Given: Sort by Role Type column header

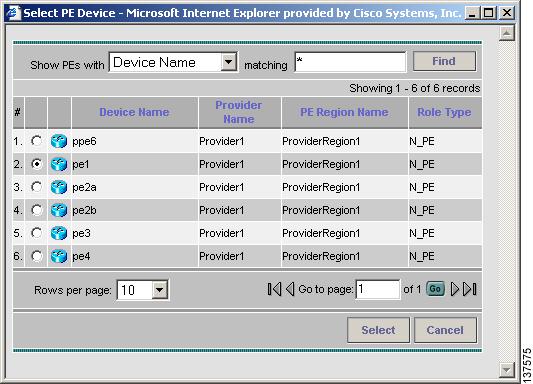Looking at the screenshot, I should (x=444, y=112).
